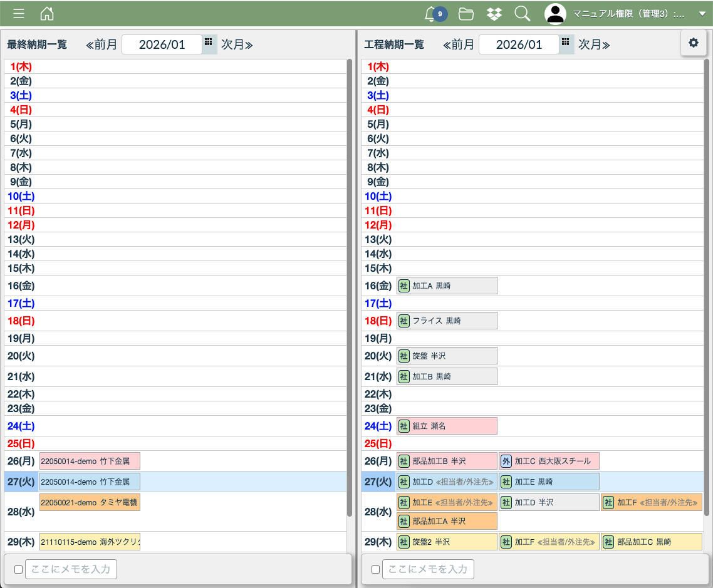
Task: Open settings gear in process deadline panel
Action: tap(693, 43)
